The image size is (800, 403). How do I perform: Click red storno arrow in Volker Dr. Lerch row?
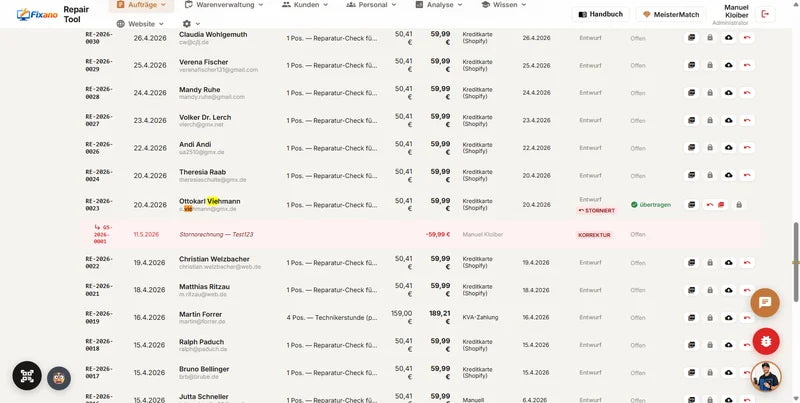(x=747, y=120)
